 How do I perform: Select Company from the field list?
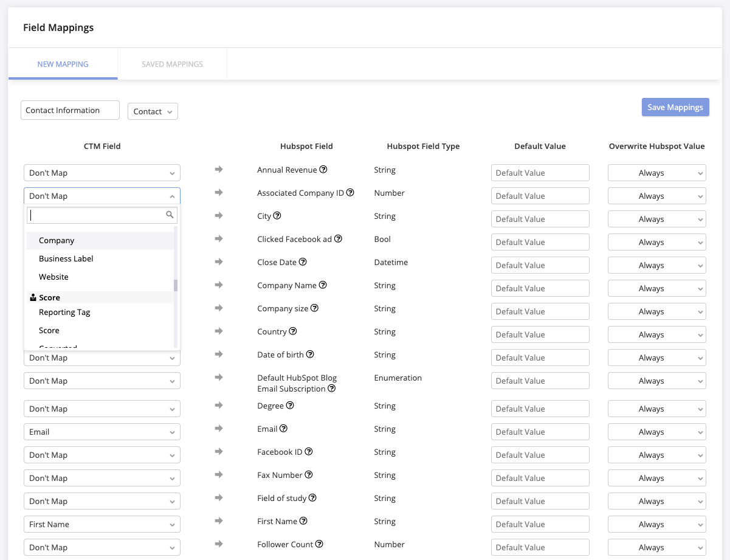coord(57,240)
